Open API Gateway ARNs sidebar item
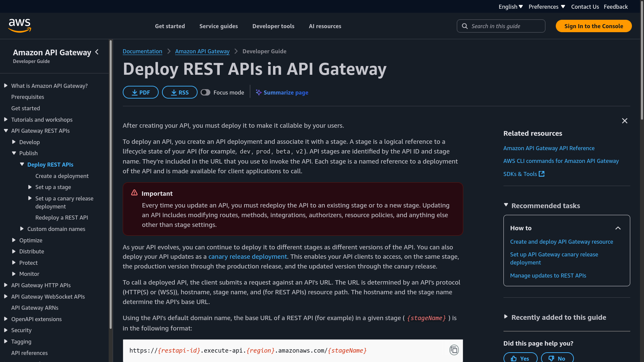644x362 pixels. [x=35, y=308]
